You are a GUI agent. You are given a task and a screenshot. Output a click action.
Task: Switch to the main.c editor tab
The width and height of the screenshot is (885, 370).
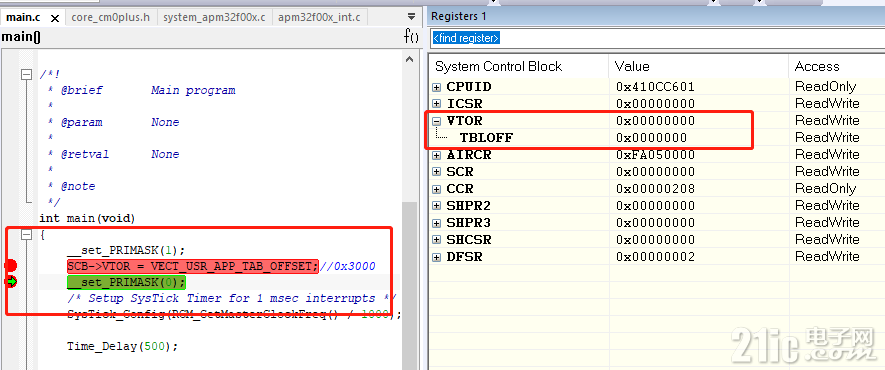pos(23,17)
